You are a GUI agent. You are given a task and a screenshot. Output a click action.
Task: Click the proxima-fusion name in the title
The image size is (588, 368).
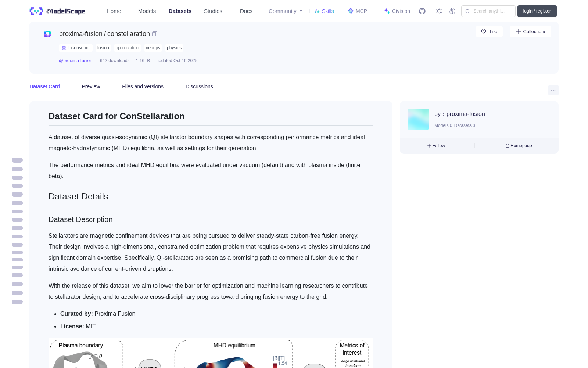[81, 34]
